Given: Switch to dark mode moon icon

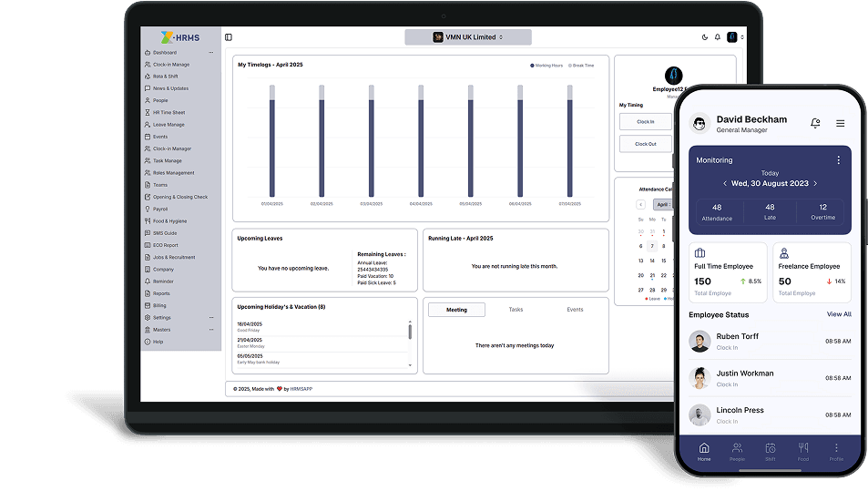Looking at the screenshot, I should (704, 37).
